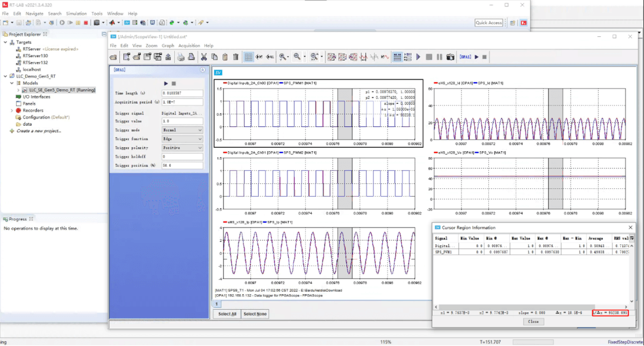644x346 pixels.
Task: Click the monitor display icon in RT-LAB toolbar
Action: pos(153,23)
